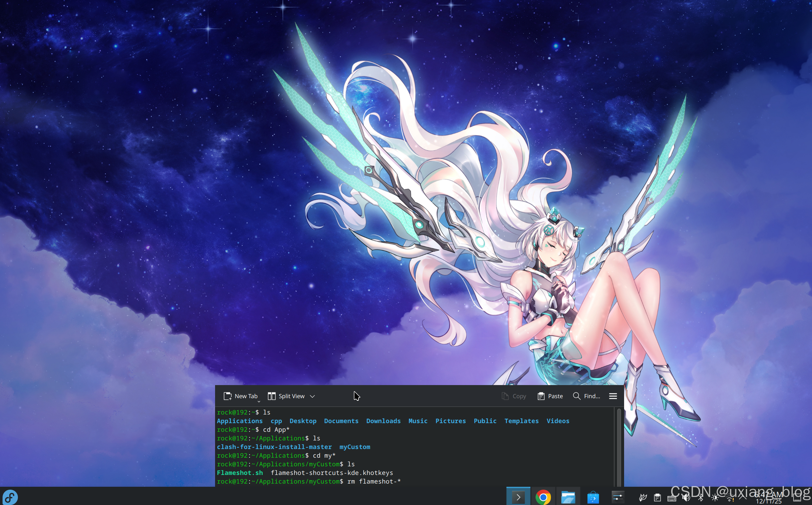Open the Fedora application launcher
Viewport: 812px width, 505px height.
(10, 497)
